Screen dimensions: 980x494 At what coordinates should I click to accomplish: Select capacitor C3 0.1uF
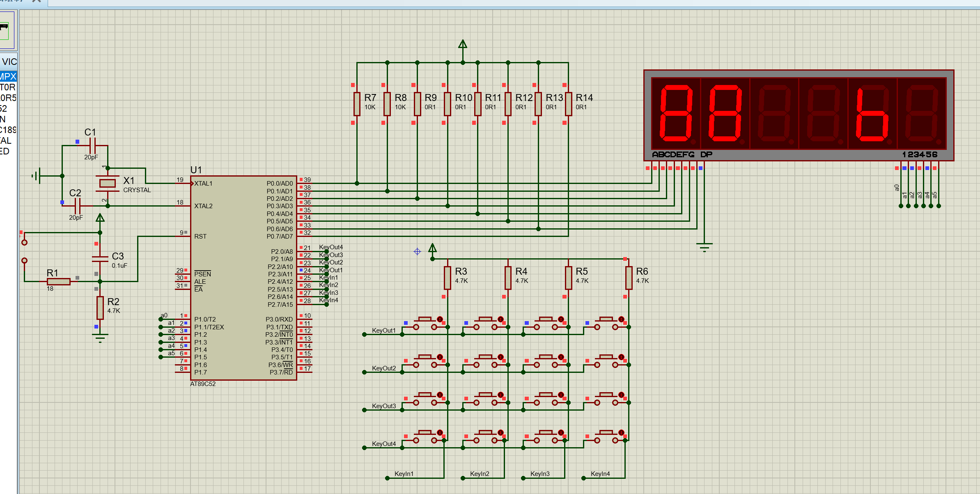[100, 259]
